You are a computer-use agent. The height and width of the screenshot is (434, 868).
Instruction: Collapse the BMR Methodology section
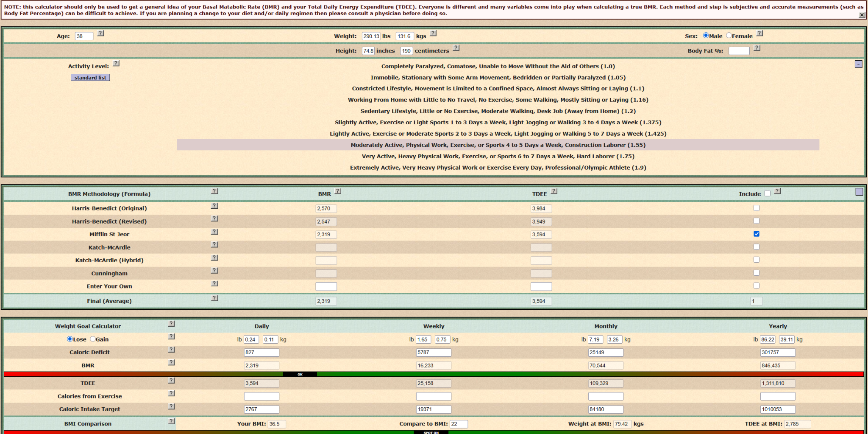(x=859, y=192)
